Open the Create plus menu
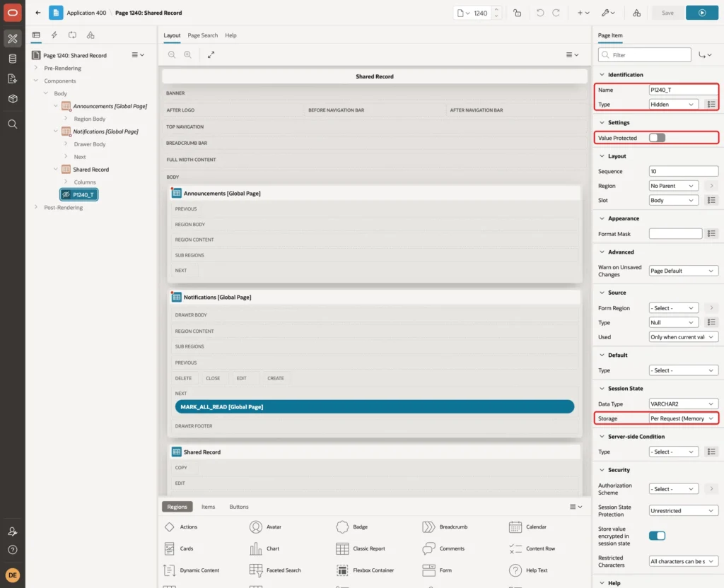The height and width of the screenshot is (588, 724). click(583, 13)
